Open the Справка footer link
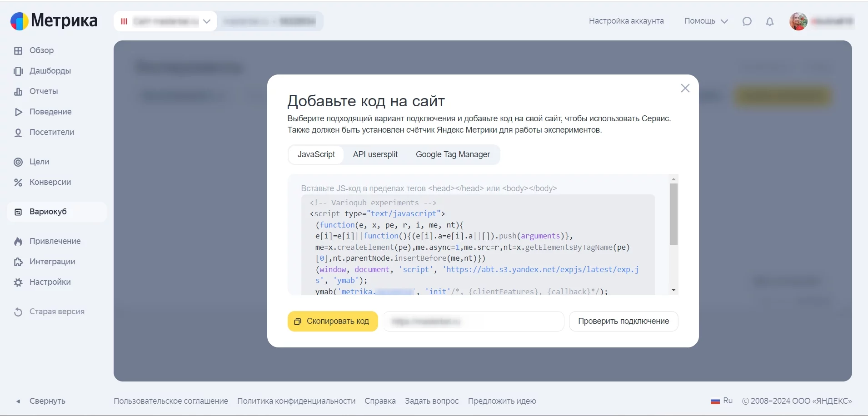The width and height of the screenshot is (868, 416). [380, 401]
